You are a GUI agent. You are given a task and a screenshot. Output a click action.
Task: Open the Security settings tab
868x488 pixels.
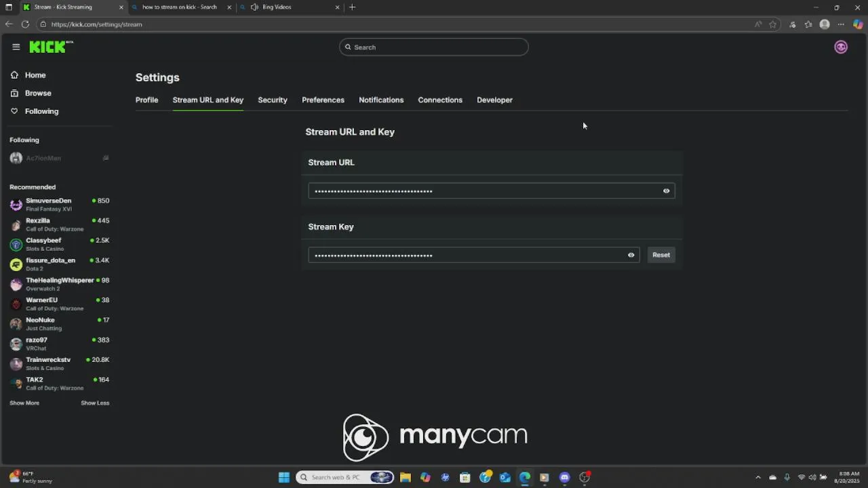point(273,100)
